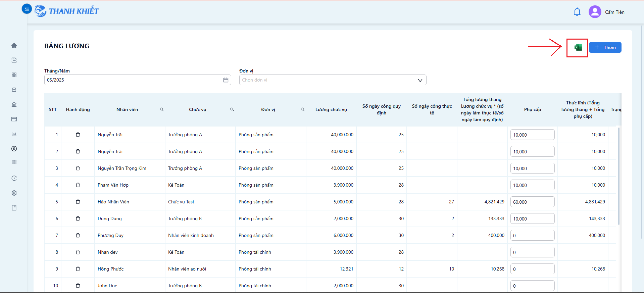The image size is (644, 293).
Task: Click the Thanh Khiết logo
Action: pyautogui.click(x=67, y=11)
